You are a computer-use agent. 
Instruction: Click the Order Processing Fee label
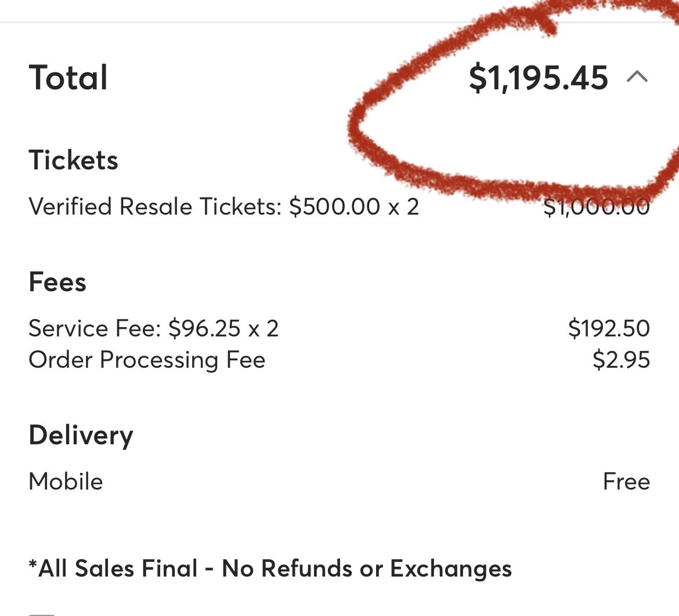click(147, 360)
